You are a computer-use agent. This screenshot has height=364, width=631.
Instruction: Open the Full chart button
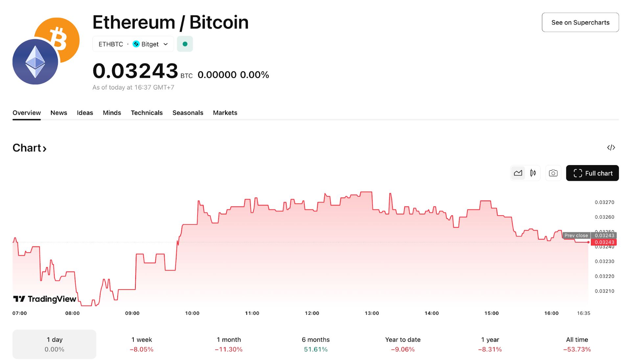pyautogui.click(x=593, y=173)
